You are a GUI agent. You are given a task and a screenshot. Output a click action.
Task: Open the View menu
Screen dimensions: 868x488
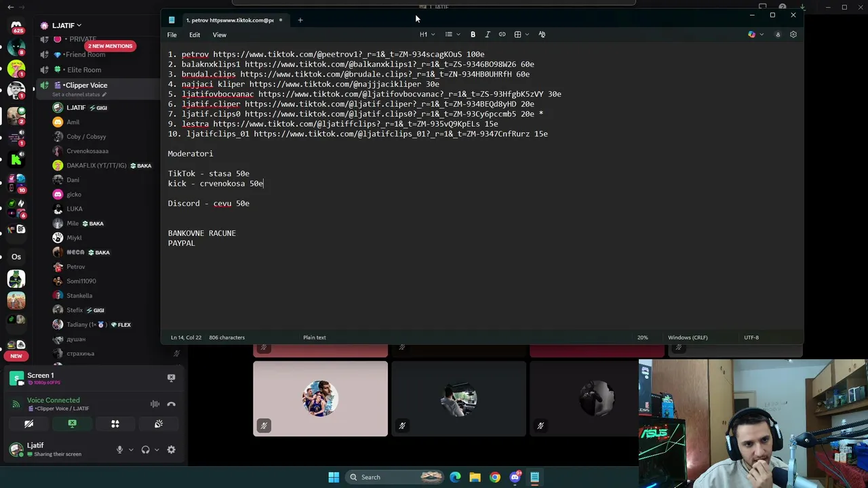[220, 35]
